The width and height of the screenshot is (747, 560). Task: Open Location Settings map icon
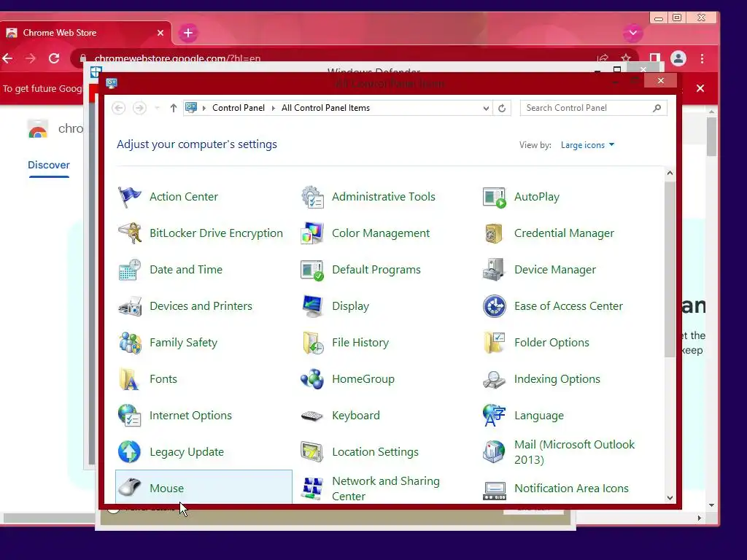(312, 452)
